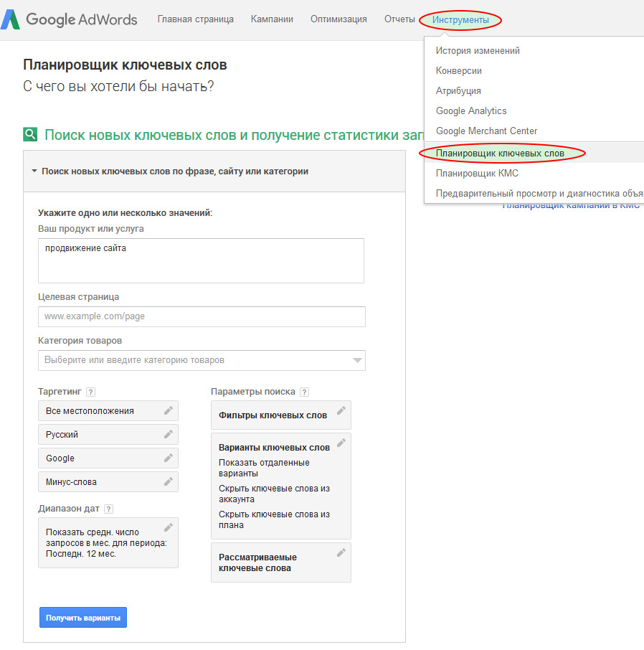Click into Ваш продукт или услуга textarea
This screenshot has height=650, width=644.
click(x=201, y=260)
